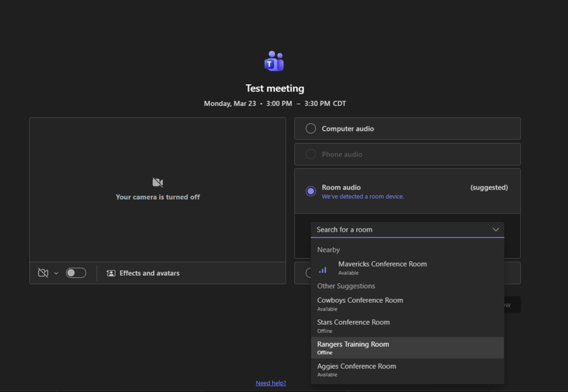
Task: Click the partially hidden Join now button
Action: click(511, 304)
